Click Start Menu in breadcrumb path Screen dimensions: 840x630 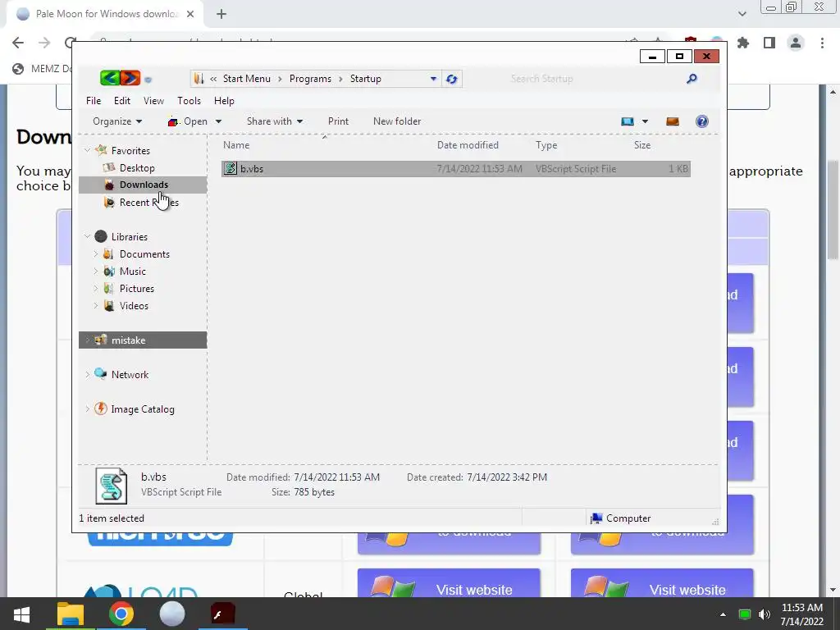[x=246, y=79]
